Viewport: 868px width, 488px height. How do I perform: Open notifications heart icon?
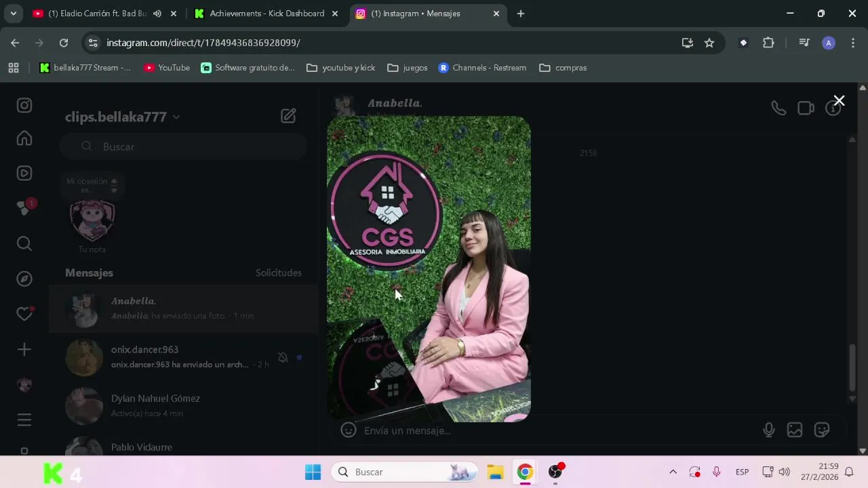pos(25,314)
